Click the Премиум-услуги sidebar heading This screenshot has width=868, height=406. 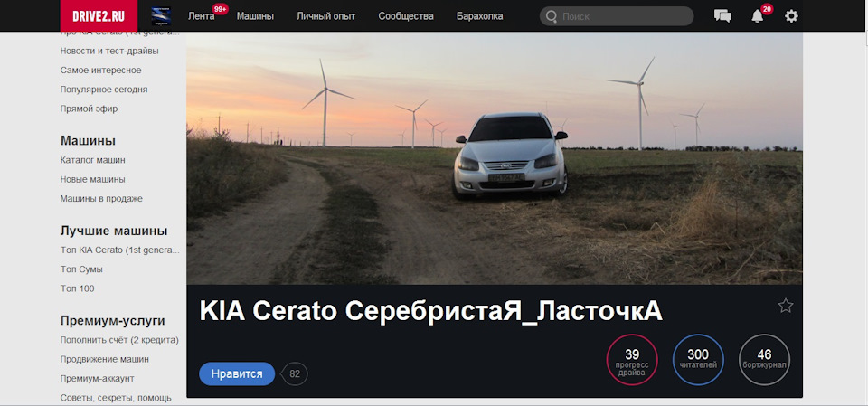tap(113, 321)
